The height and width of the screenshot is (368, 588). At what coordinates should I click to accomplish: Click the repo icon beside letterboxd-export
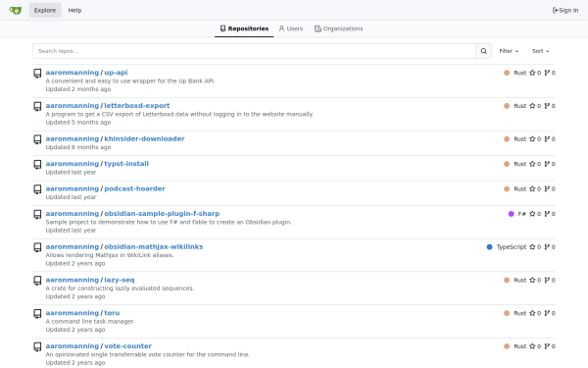(37, 106)
